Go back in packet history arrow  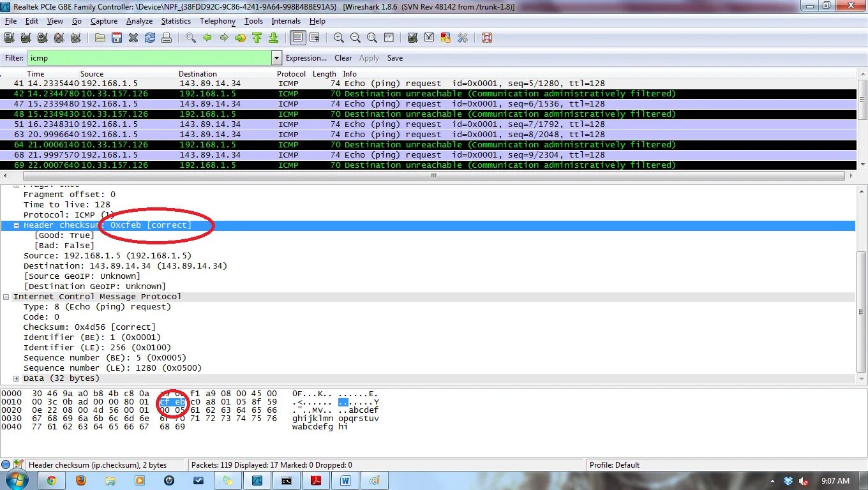207,38
